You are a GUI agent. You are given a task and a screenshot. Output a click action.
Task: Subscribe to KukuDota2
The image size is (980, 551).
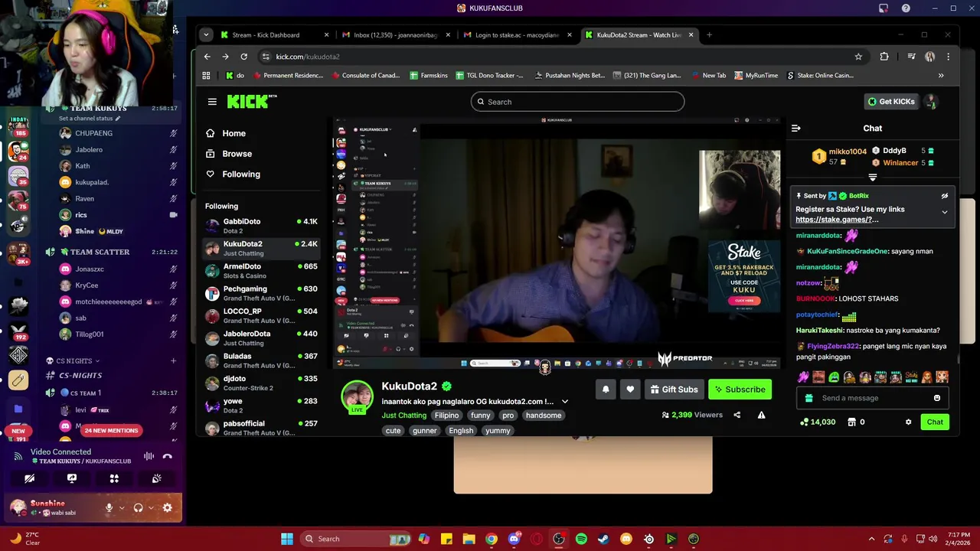point(740,390)
